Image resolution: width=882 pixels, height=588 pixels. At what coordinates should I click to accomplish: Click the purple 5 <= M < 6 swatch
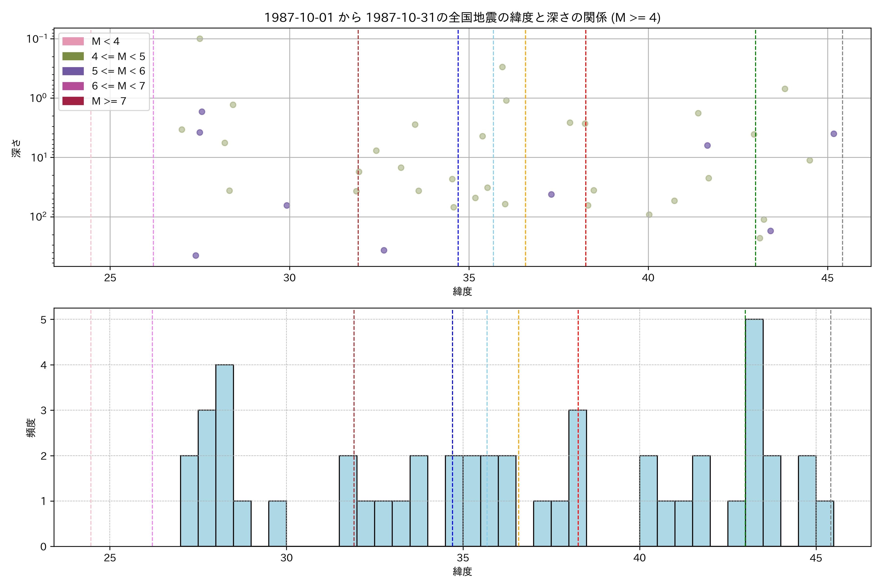[73, 71]
